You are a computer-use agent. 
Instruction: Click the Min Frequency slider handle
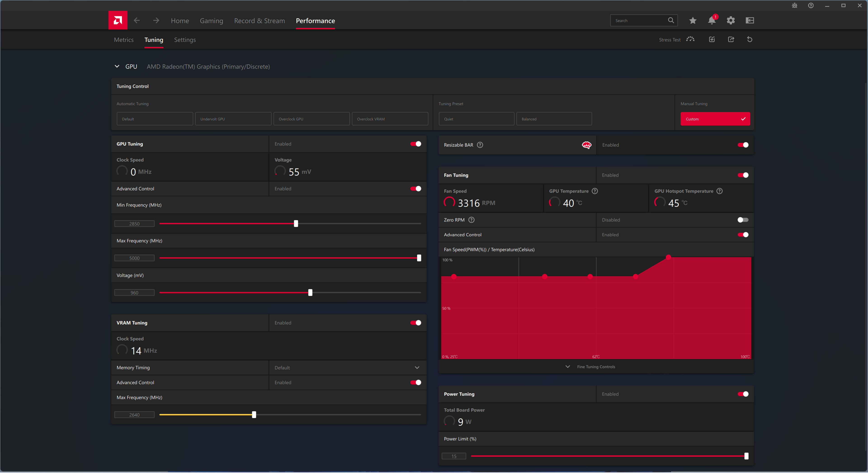(296, 224)
